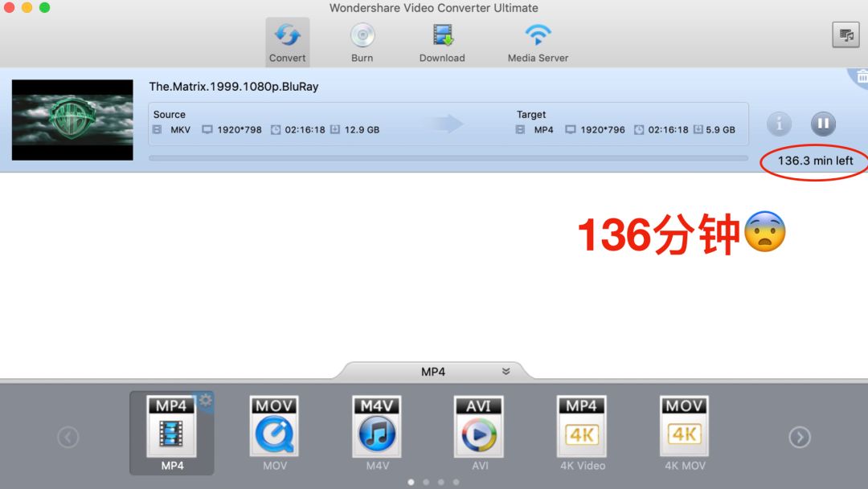Screen dimensions: 868x489
Task: Select the first format page dot
Action: pyautogui.click(x=411, y=483)
